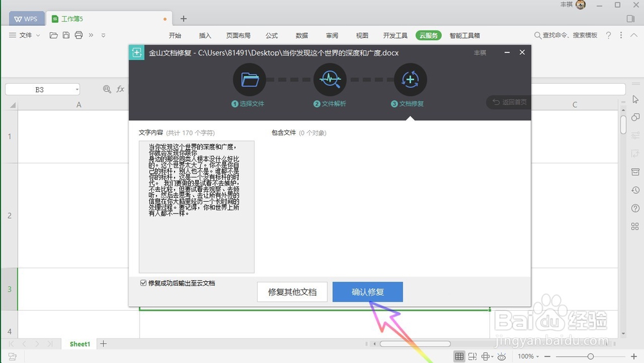Screen dimensions: 644x363
Task: Open the 智能工具箱 tab
Action: tap(464, 35)
